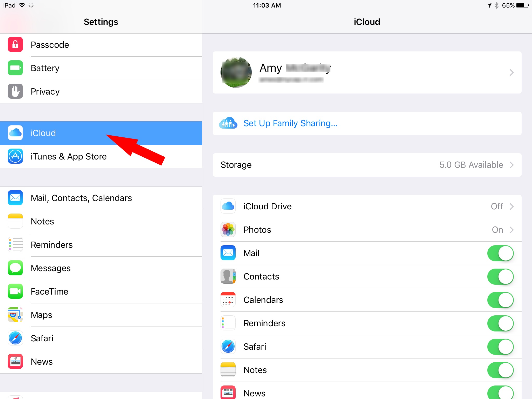Tap the Family Sharing cloud icon
This screenshot has height=399, width=532.
[228, 123]
